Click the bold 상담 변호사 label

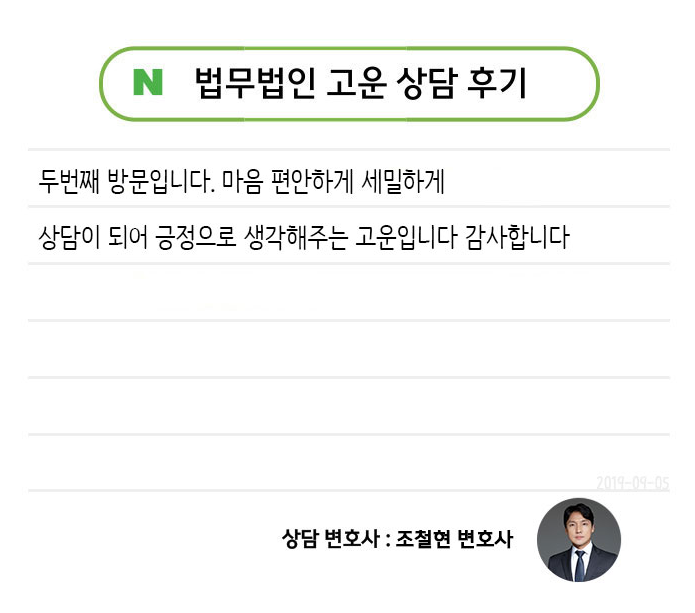tap(329, 540)
